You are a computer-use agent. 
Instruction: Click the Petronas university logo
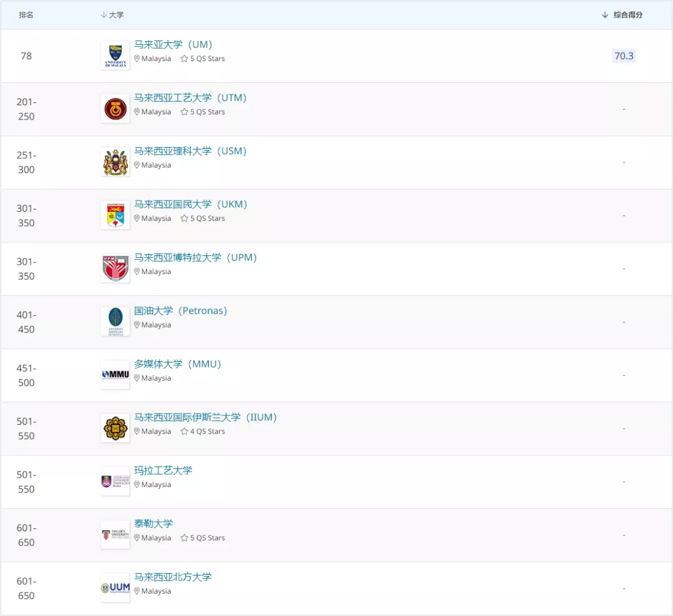(x=115, y=322)
